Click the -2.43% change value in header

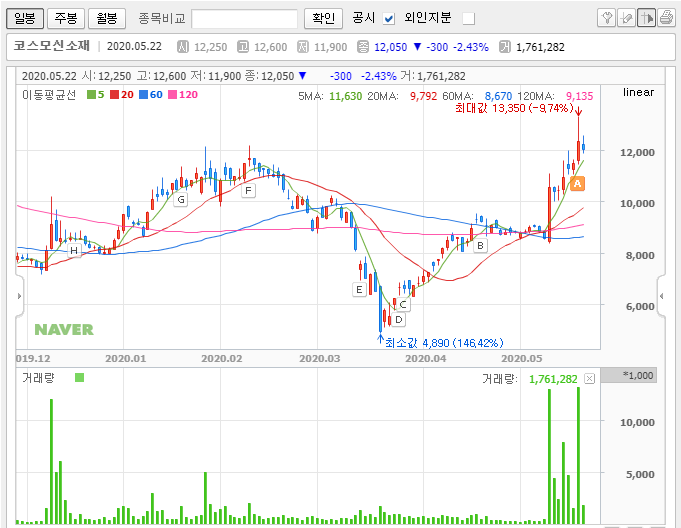click(471, 47)
